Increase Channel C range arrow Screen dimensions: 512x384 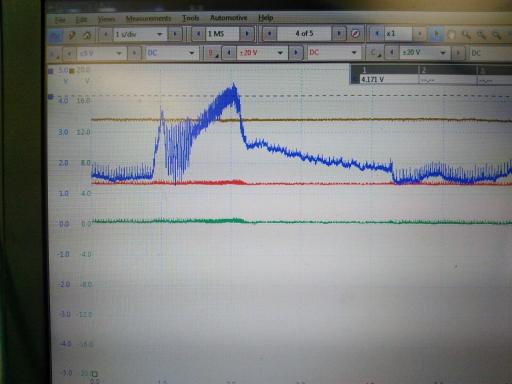pos(458,53)
